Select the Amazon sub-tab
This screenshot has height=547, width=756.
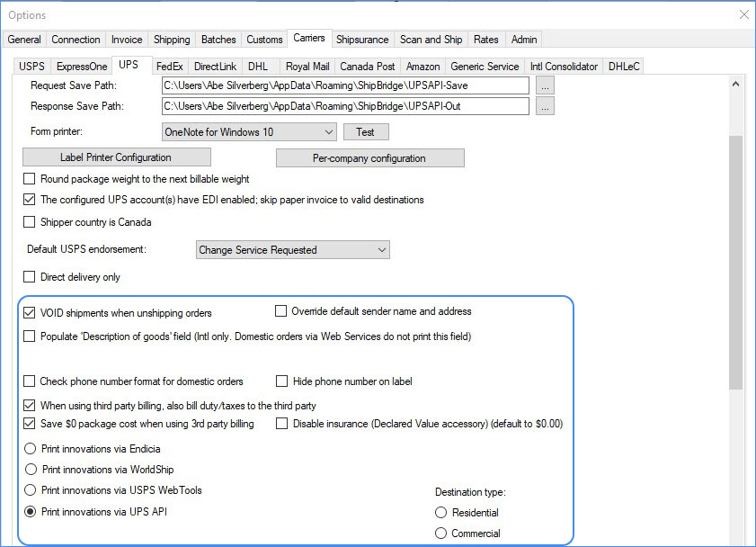coord(422,67)
